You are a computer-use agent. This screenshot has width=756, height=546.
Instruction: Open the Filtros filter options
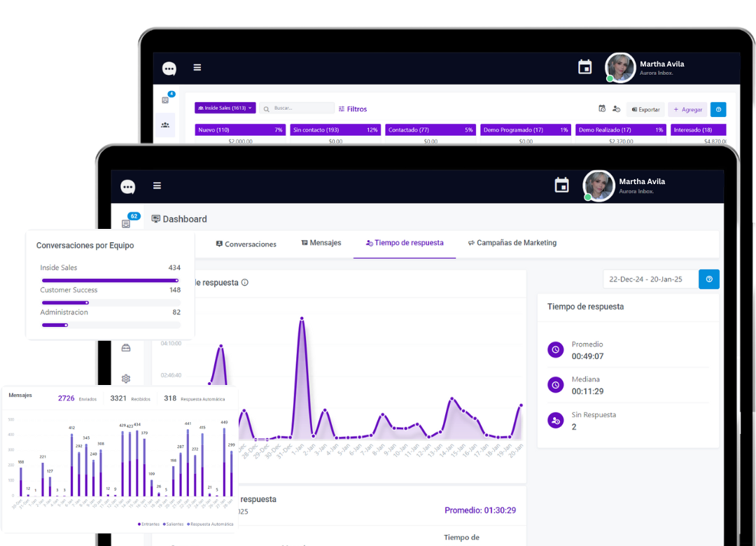click(x=352, y=109)
